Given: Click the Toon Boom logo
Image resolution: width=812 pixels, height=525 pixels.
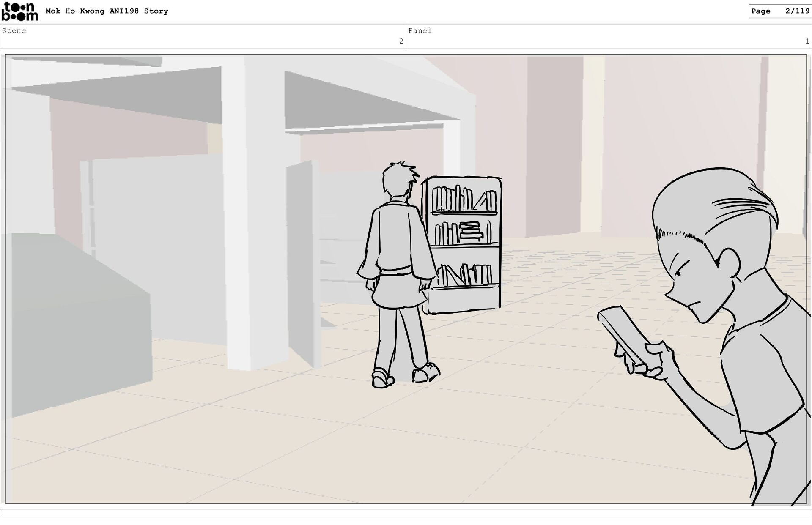Looking at the screenshot, I should tap(19, 11).
